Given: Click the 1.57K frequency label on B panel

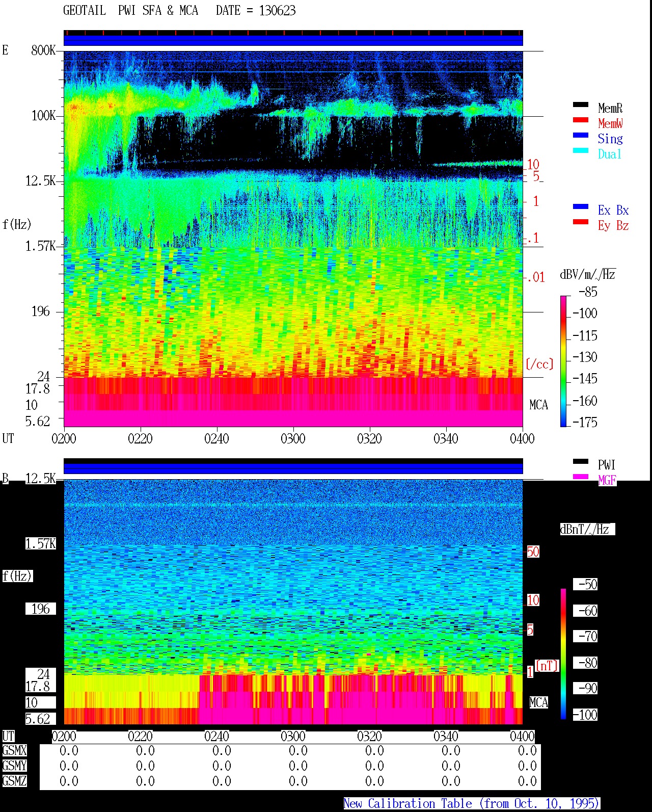Looking at the screenshot, I should tap(41, 544).
